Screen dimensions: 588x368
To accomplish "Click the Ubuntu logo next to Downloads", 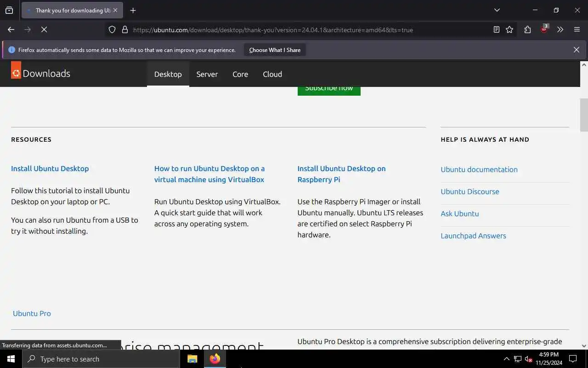I will click(x=16, y=70).
